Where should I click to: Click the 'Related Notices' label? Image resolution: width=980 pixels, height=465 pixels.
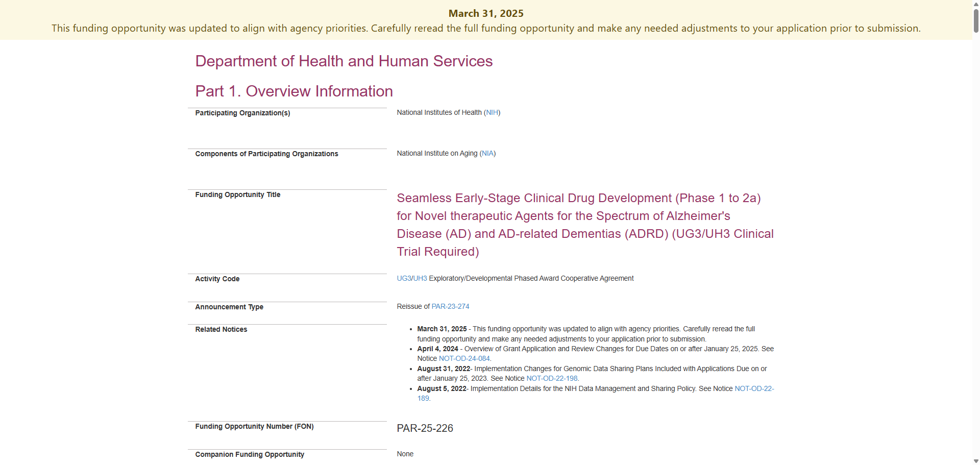[221, 329]
